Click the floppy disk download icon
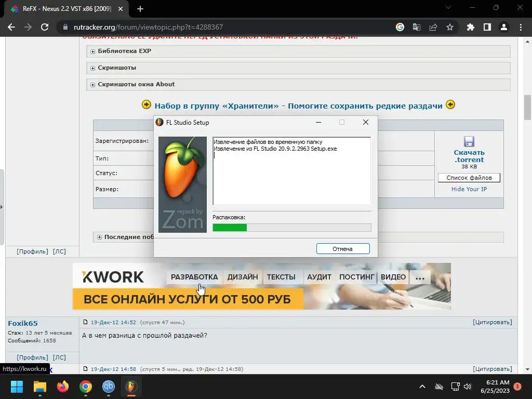This screenshot has height=399, width=532. [x=469, y=141]
